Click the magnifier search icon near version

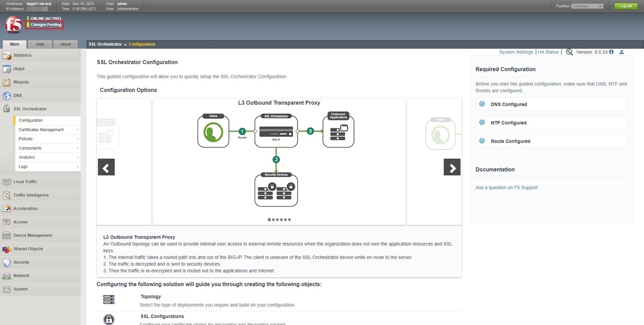[569, 52]
